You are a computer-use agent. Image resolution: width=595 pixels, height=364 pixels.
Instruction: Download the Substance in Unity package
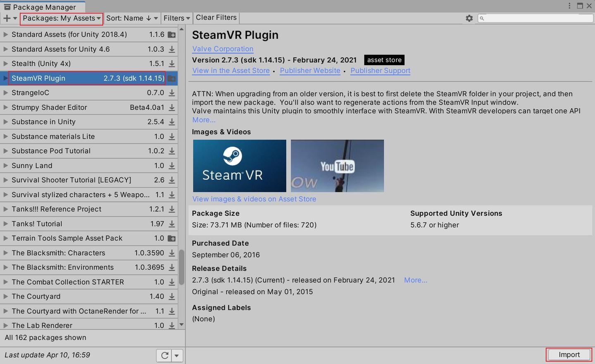point(171,122)
